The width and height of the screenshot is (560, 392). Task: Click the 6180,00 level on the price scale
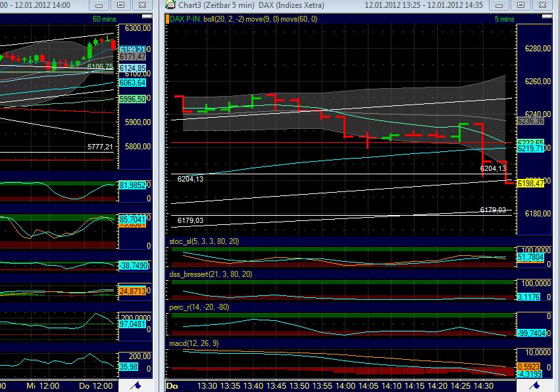(x=538, y=214)
